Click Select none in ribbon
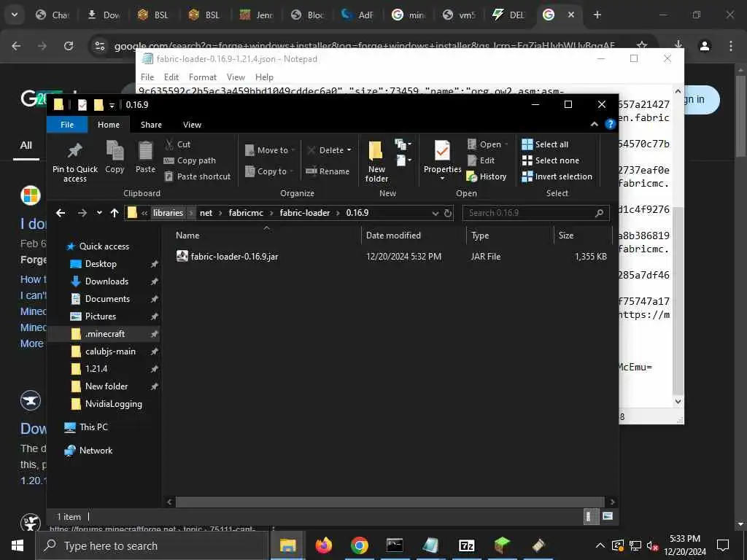Viewport: 747px width, 560px height. [x=551, y=160]
